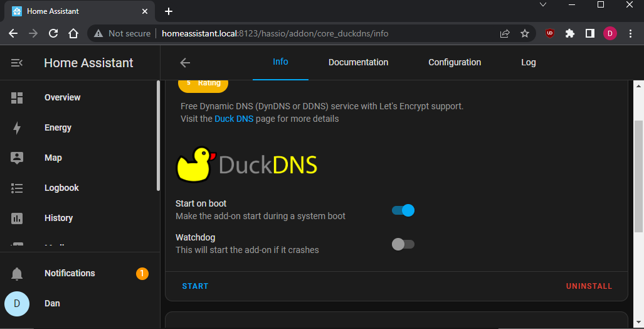
Task: Start the DuckDNS add-on
Action: point(195,286)
